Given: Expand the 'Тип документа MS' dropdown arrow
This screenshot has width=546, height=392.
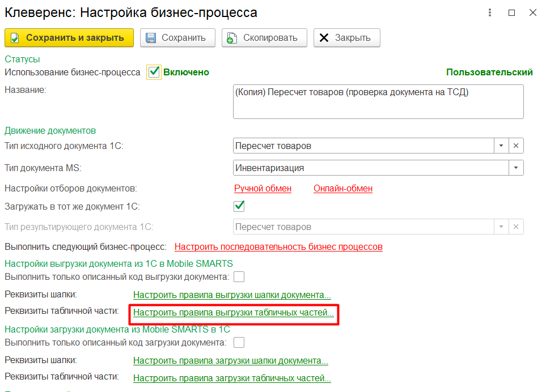Looking at the screenshot, I should (x=516, y=168).
